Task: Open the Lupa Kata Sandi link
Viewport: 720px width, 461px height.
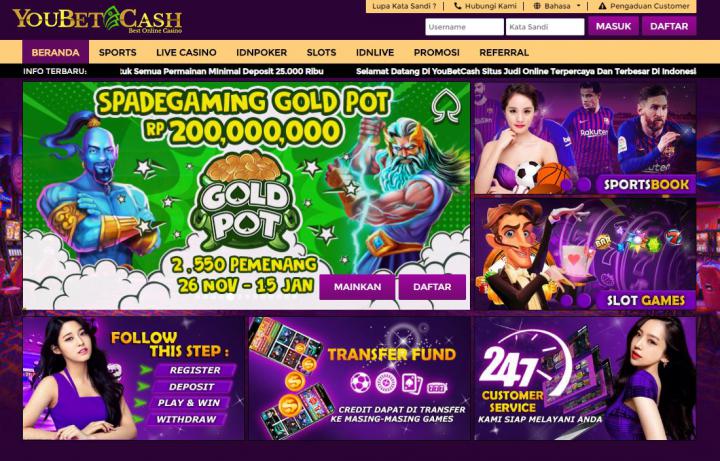Action: click(404, 6)
